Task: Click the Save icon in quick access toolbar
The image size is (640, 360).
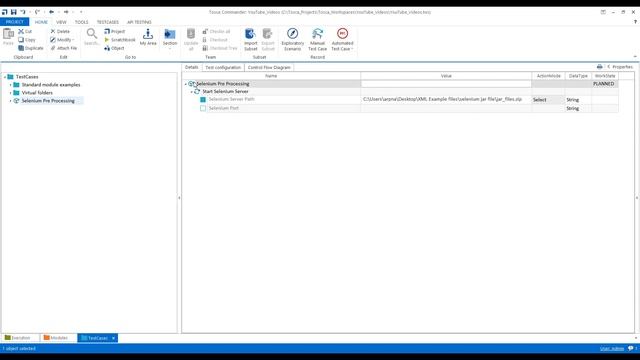Action: [x=13, y=12]
